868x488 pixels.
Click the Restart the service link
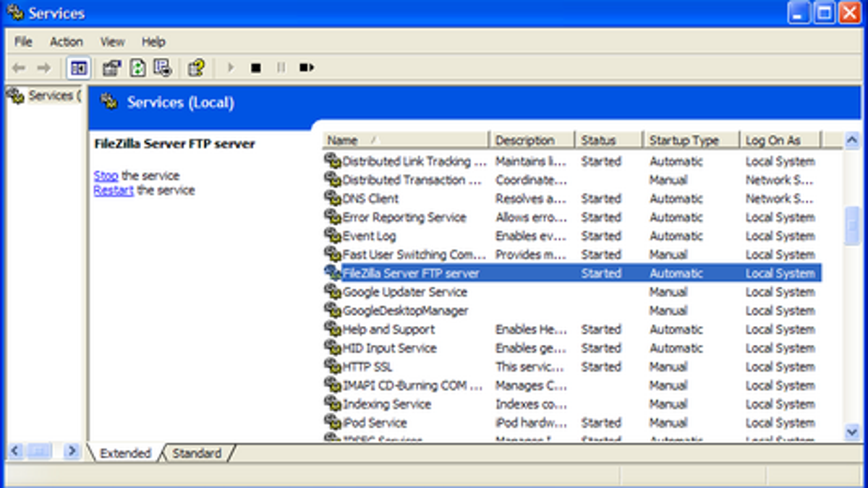114,191
